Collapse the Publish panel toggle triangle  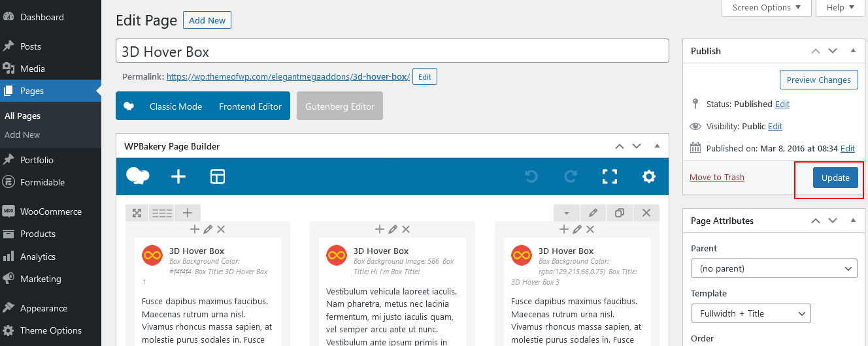[x=853, y=51]
